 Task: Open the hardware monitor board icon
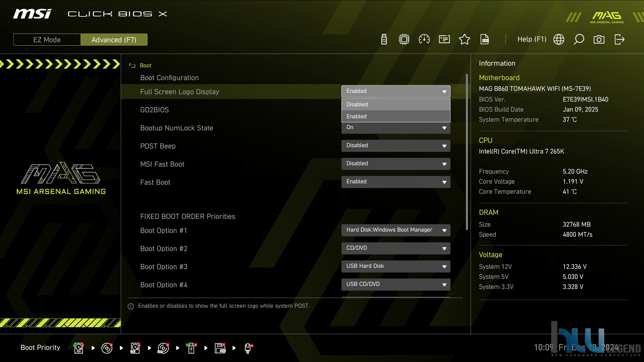click(x=444, y=39)
